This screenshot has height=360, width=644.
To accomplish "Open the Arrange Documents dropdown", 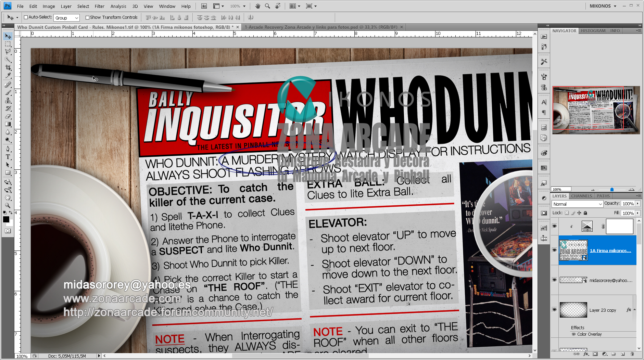I will (x=294, y=6).
